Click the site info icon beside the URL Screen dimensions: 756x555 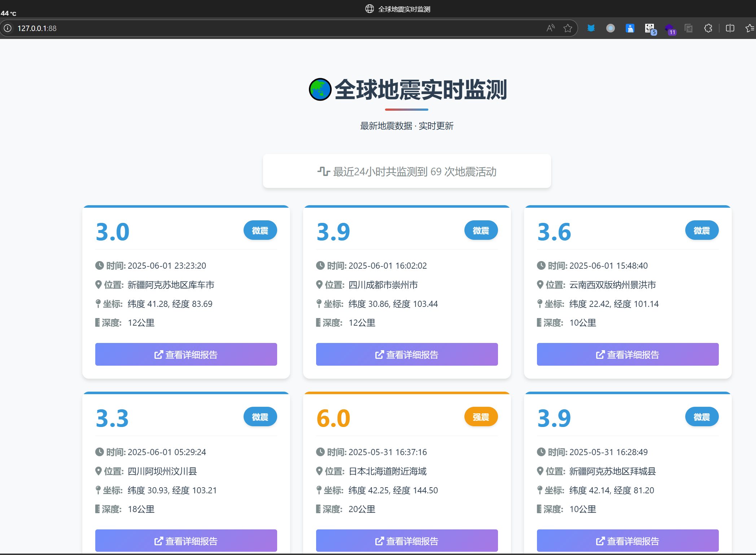(8, 28)
